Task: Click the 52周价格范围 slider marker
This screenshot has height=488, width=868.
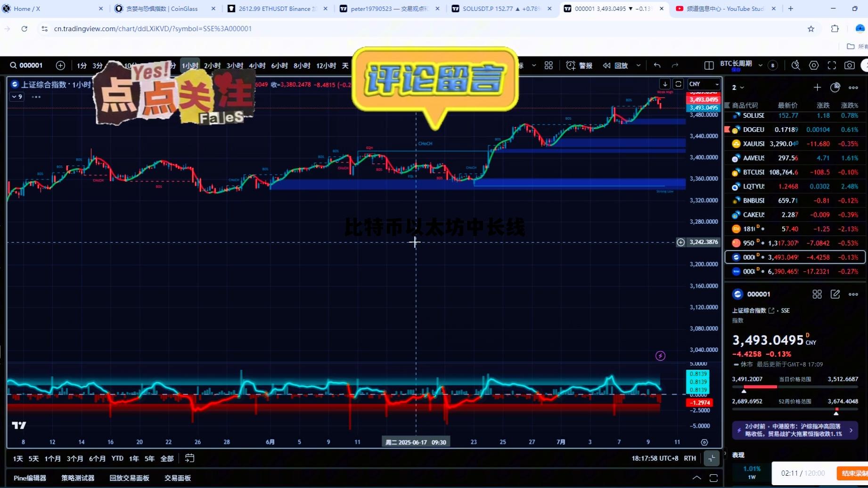Action: (836, 411)
